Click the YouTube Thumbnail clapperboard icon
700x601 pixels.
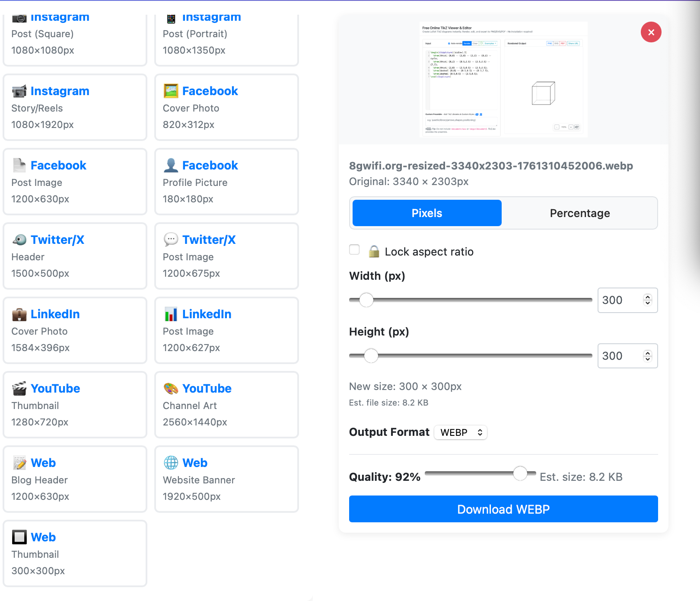tap(19, 389)
